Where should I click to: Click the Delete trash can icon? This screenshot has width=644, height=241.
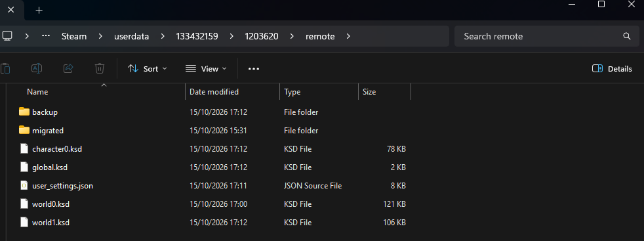tap(100, 69)
